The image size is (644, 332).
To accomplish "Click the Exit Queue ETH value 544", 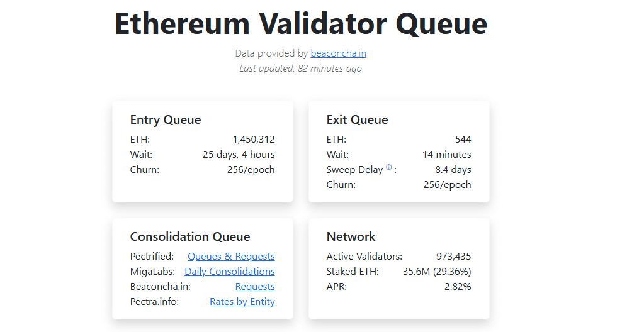I will [x=463, y=140].
